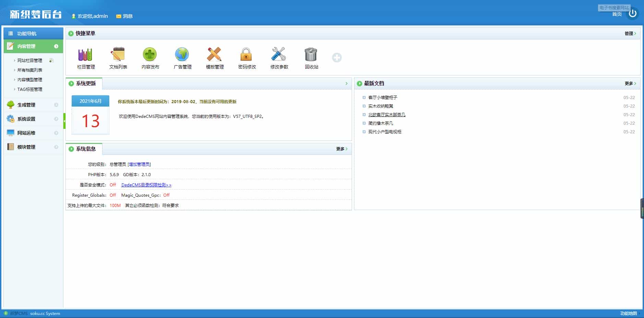Click the PHP version 5.6.9 value
644x318 pixels.
click(x=114, y=175)
